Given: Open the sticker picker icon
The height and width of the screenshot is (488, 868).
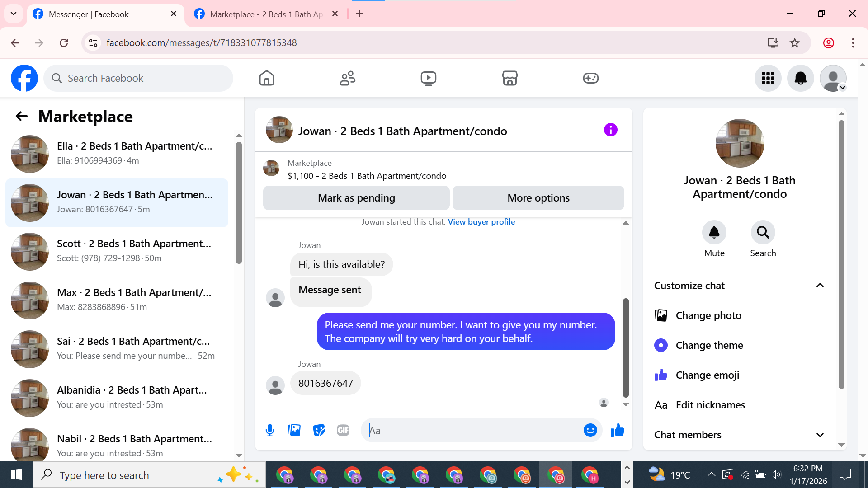Looking at the screenshot, I should pyautogui.click(x=319, y=430).
